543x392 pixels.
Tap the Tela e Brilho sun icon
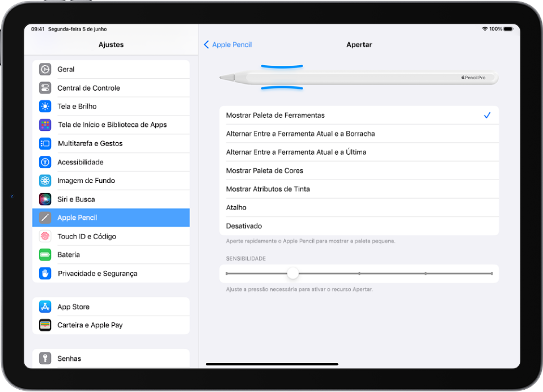point(45,106)
